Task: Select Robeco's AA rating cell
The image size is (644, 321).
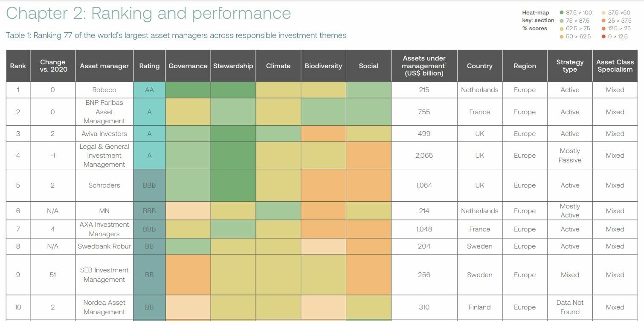Action: pos(149,90)
